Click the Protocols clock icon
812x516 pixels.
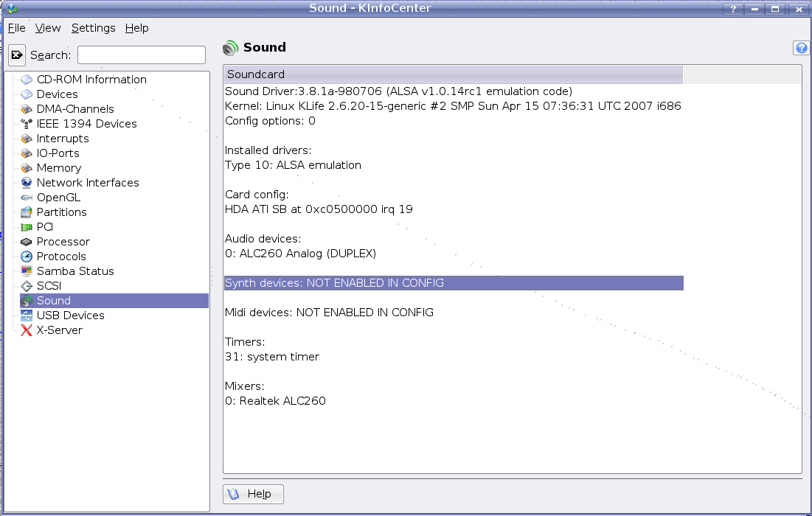pos(27,257)
